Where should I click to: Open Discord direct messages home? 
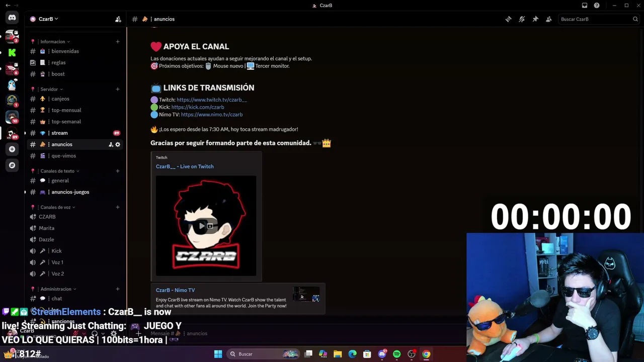[x=12, y=18]
